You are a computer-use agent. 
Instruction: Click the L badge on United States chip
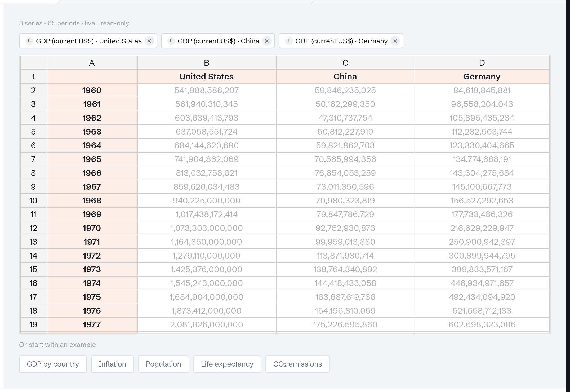29,41
